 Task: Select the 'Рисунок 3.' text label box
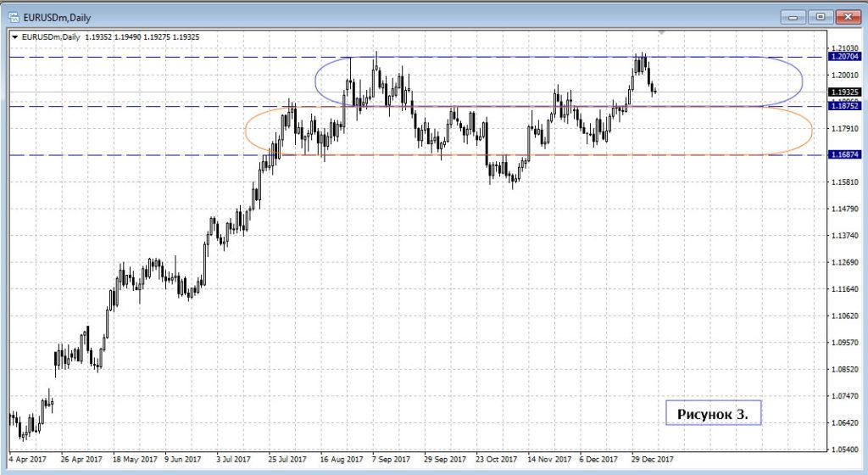pos(712,413)
